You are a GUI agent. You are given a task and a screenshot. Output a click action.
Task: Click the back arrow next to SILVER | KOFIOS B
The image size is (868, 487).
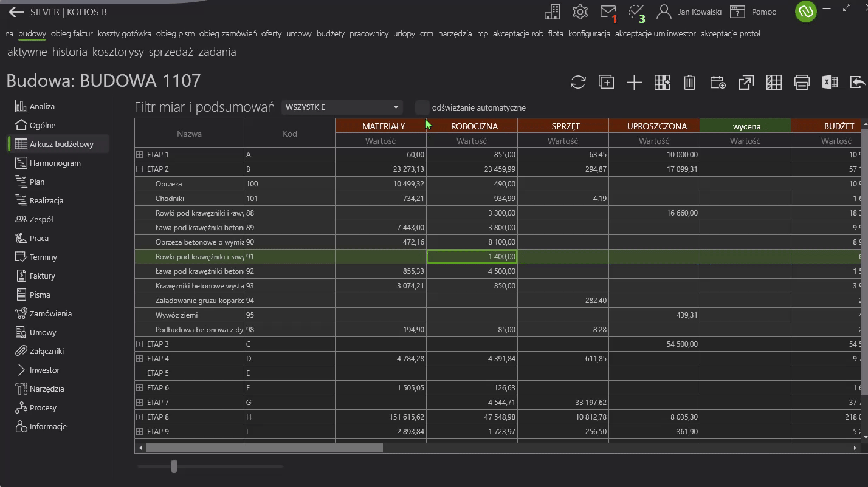(16, 12)
